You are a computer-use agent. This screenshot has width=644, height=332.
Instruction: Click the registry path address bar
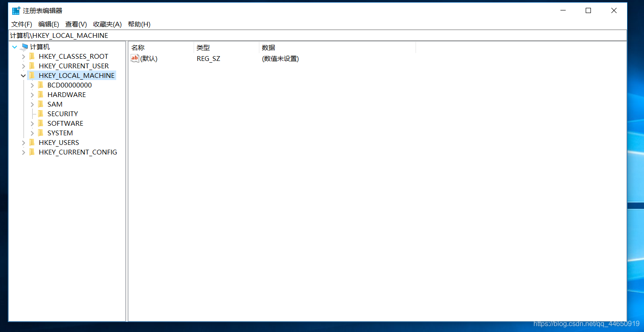(318, 36)
